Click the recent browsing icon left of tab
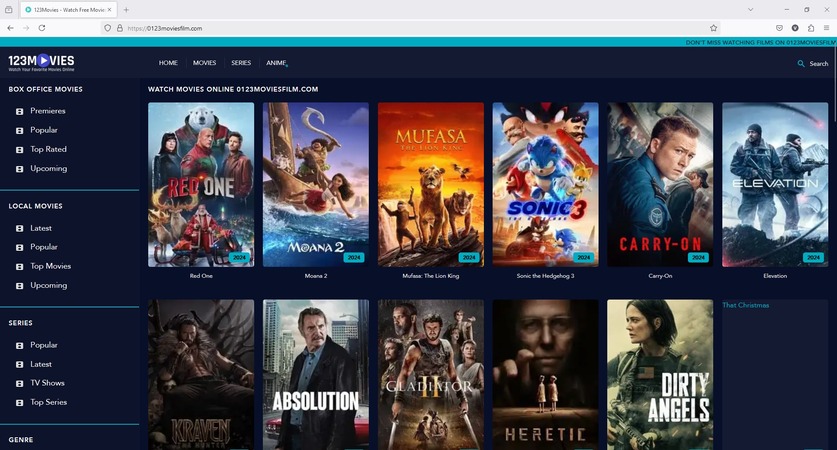The width and height of the screenshot is (837, 450). pos(9,10)
